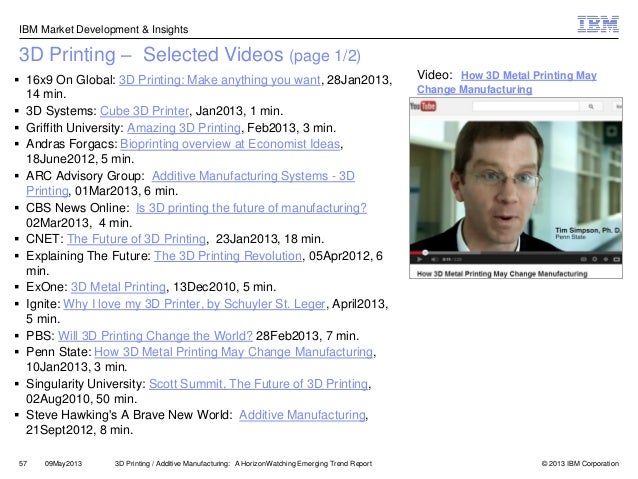Image resolution: width=638 pixels, height=479 pixels.
Task: Open 'The 3D Printing Revolution' link
Action: click(228, 256)
